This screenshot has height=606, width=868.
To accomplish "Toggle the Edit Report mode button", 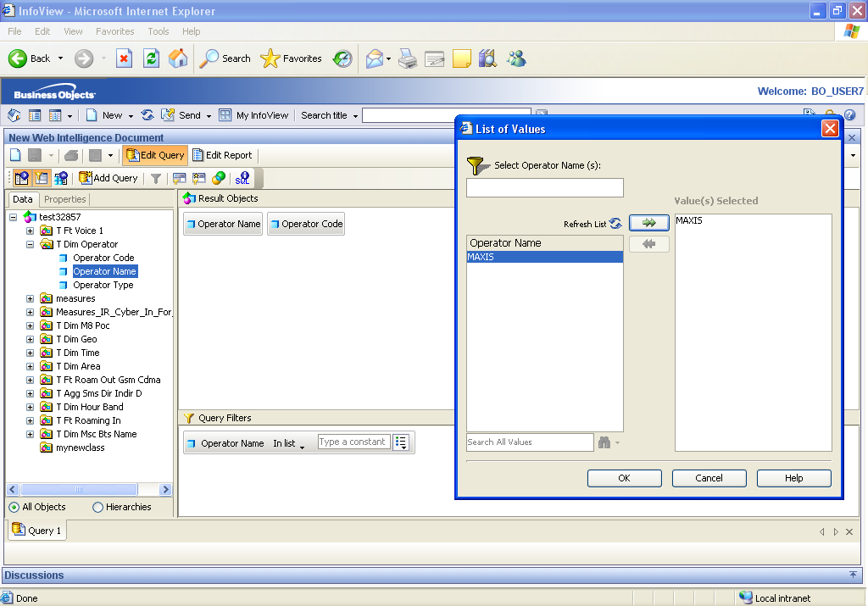I will point(223,155).
